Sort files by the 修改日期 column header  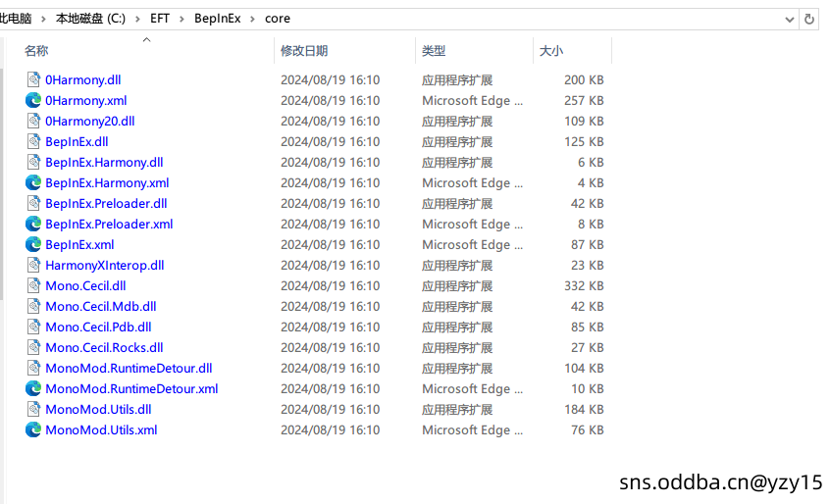click(x=304, y=51)
